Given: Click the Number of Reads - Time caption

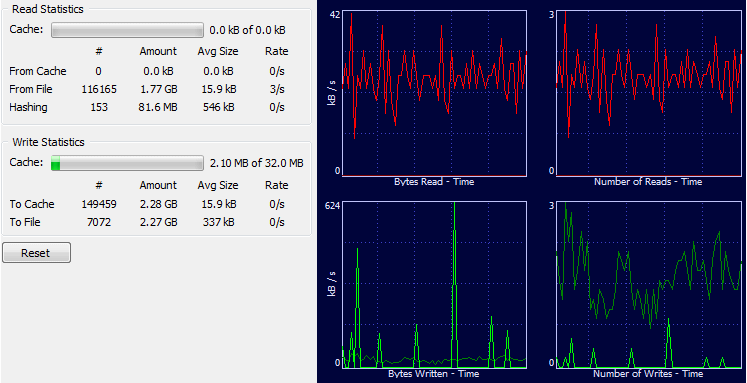Looking at the screenshot, I should [x=648, y=182].
